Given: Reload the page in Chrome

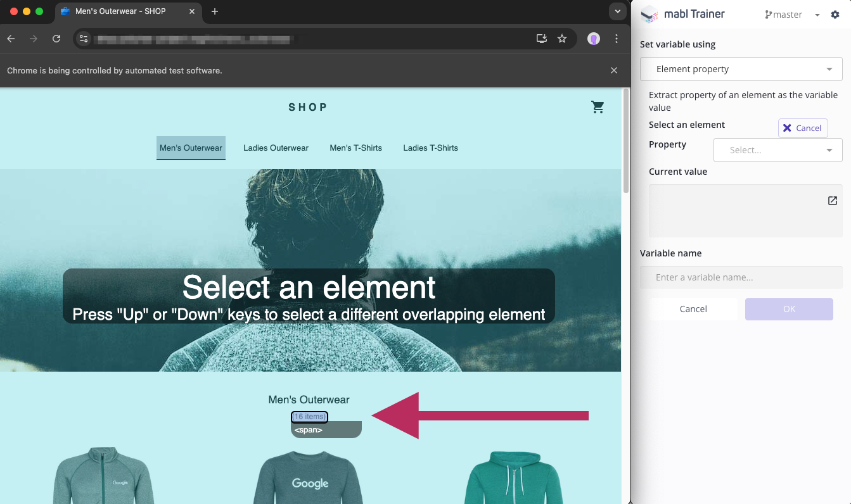Looking at the screenshot, I should (56, 39).
